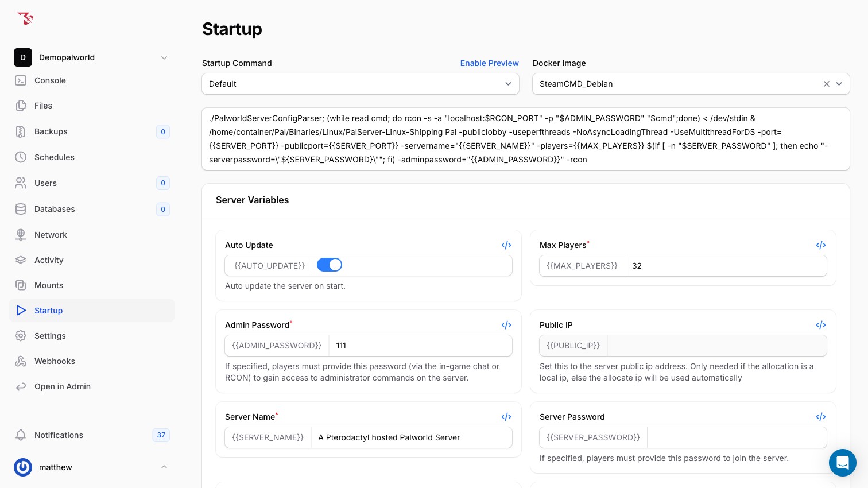Click the empty Server Password field
Viewport: 868px width, 488px height.
coord(737,437)
